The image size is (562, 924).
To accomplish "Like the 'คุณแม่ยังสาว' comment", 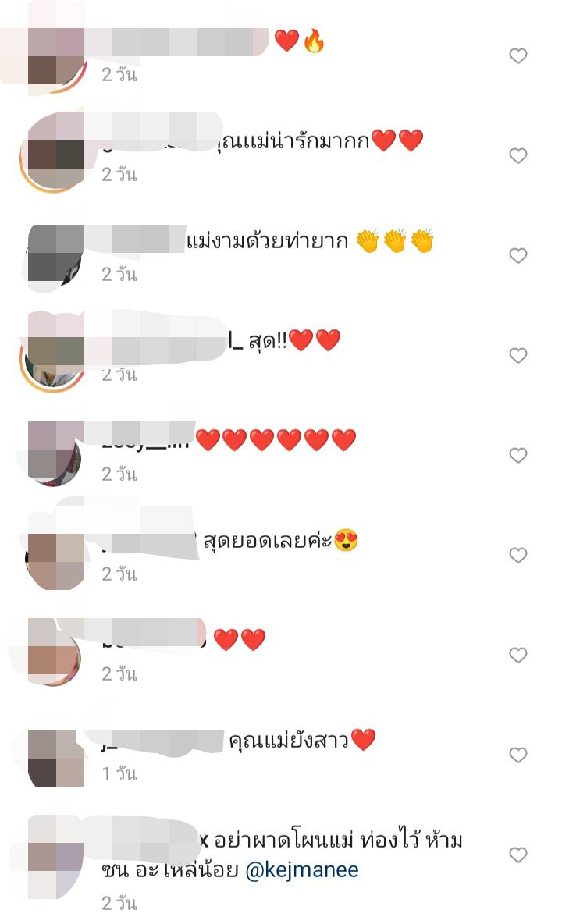I will point(518,755).
